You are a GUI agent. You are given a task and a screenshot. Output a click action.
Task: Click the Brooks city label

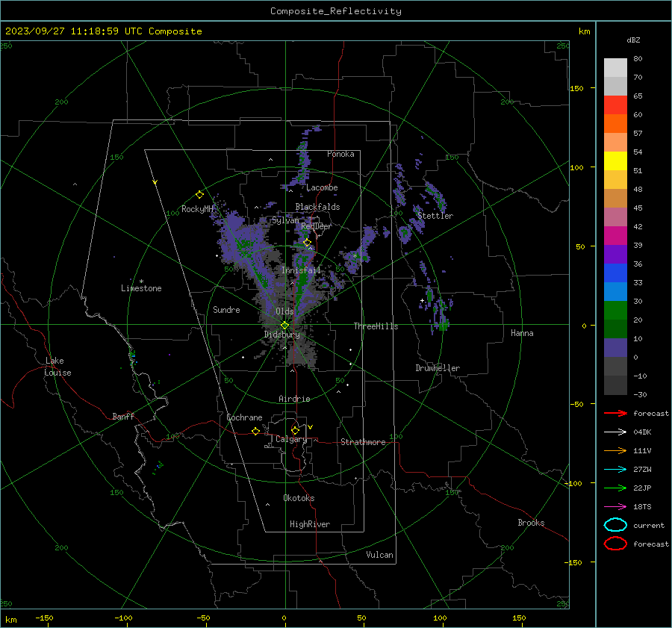click(531, 523)
